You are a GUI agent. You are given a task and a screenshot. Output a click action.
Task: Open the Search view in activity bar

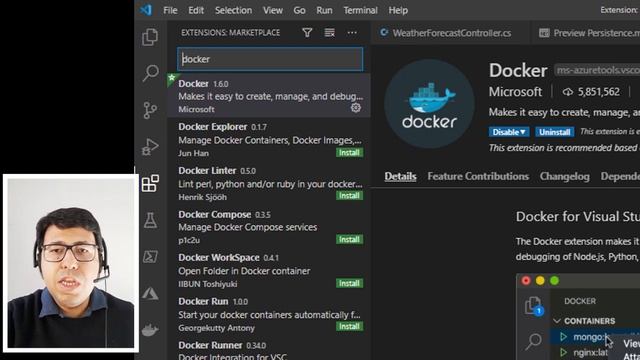pos(150,73)
